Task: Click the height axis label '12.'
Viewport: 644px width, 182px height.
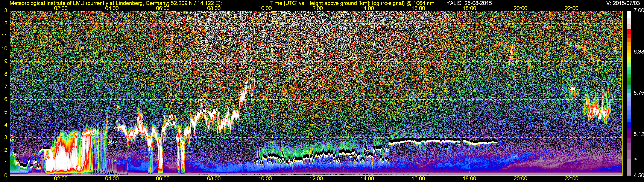Action: click(5, 23)
